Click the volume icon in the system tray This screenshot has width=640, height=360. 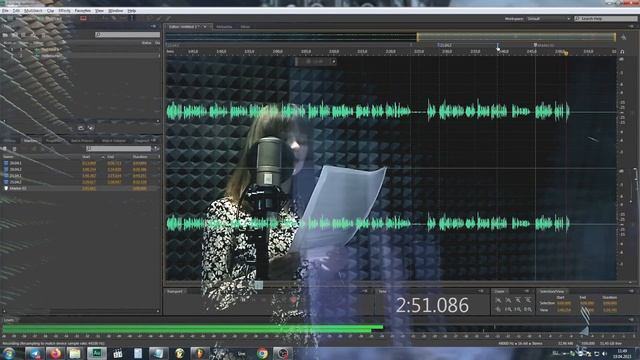pos(605,353)
